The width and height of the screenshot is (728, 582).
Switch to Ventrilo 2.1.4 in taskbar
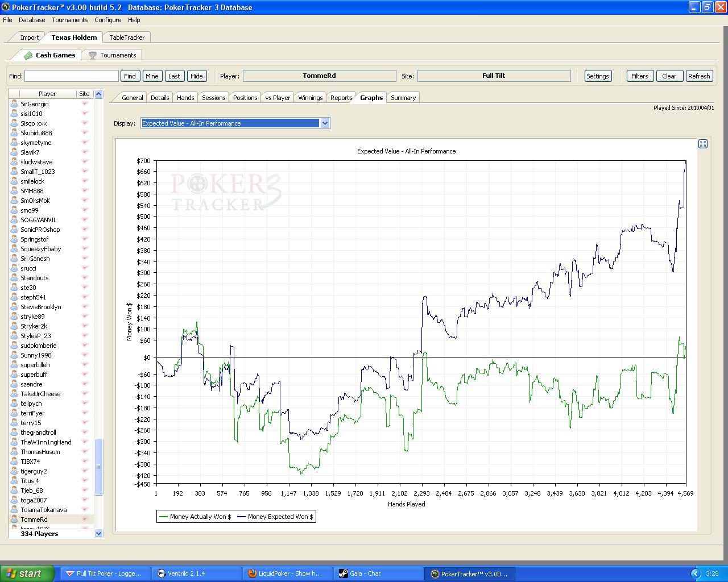(196, 573)
